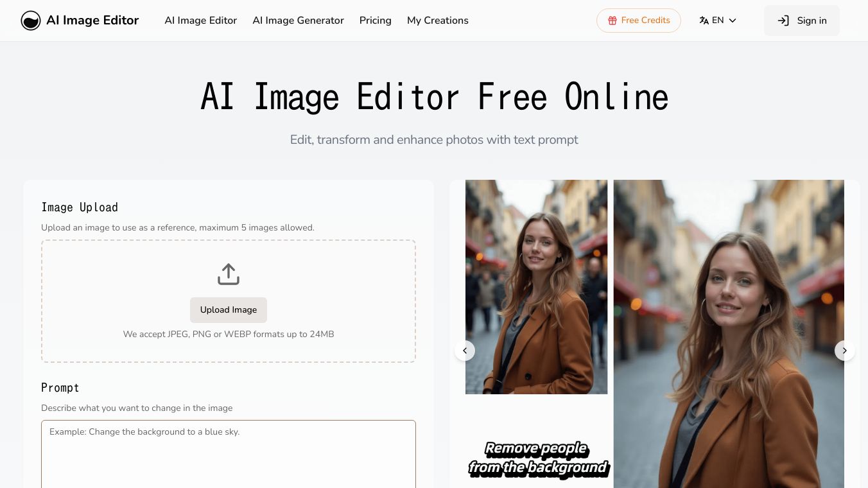Click the upload tray arrow icon
The image size is (868, 488).
pos(229,274)
